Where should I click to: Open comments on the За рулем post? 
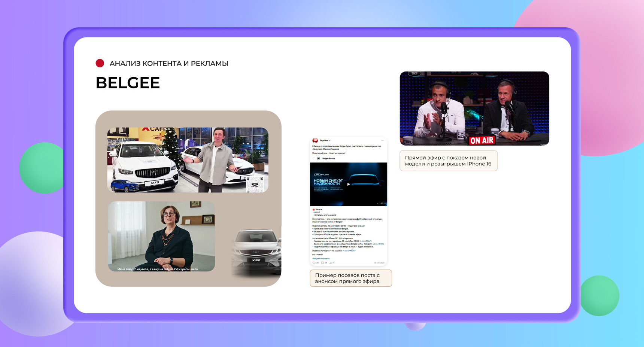322,263
